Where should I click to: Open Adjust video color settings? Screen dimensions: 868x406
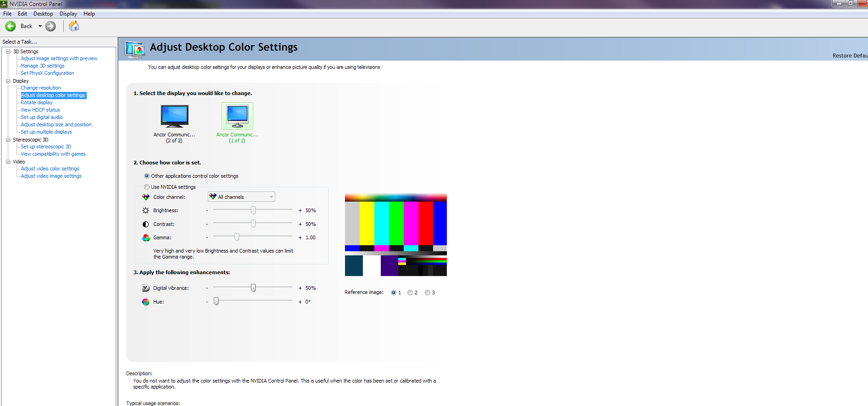click(50, 169)
